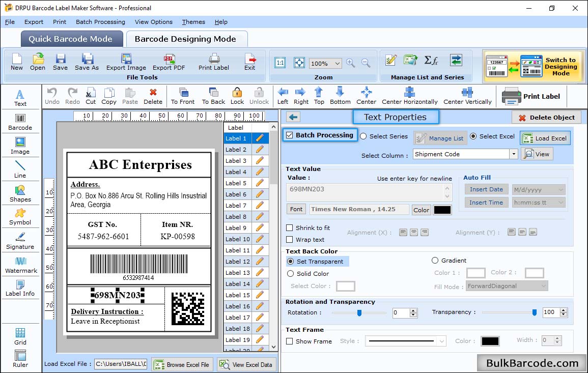Click the Insert Date button
The image size is (588, 373).
tap(486, 189)
